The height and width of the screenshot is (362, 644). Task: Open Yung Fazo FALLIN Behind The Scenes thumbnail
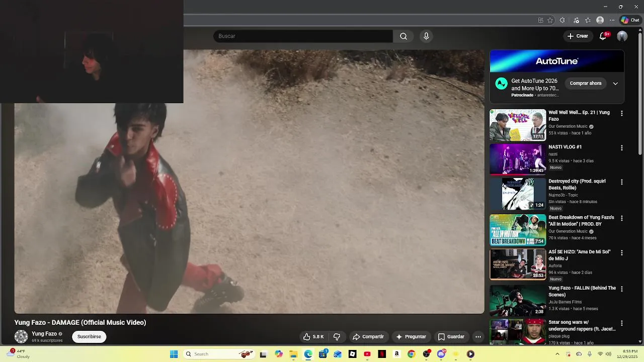518,300
